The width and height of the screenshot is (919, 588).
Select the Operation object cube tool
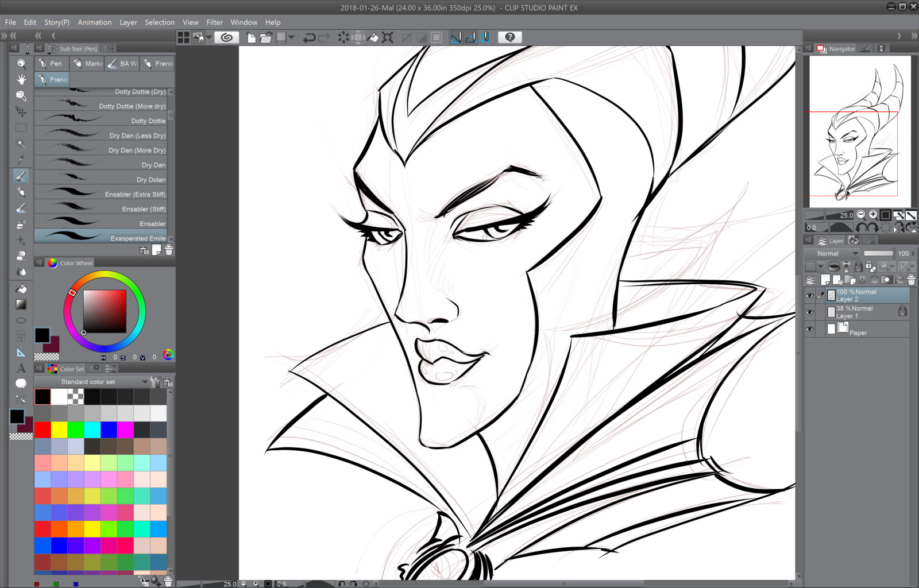coord(21,95)
